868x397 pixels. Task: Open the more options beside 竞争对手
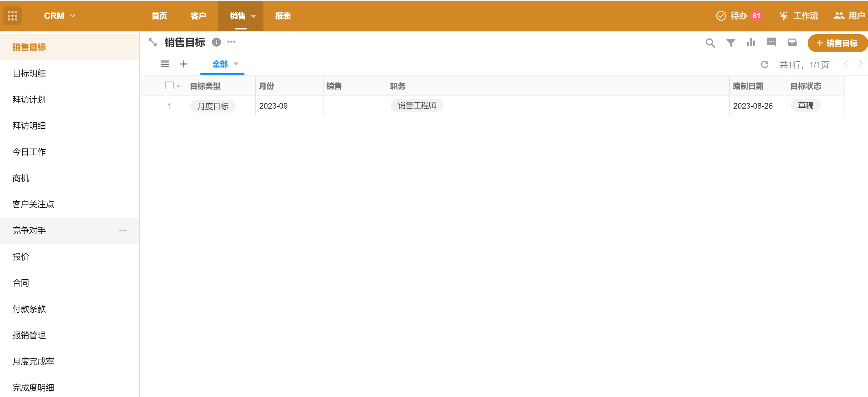pos(123,231)
